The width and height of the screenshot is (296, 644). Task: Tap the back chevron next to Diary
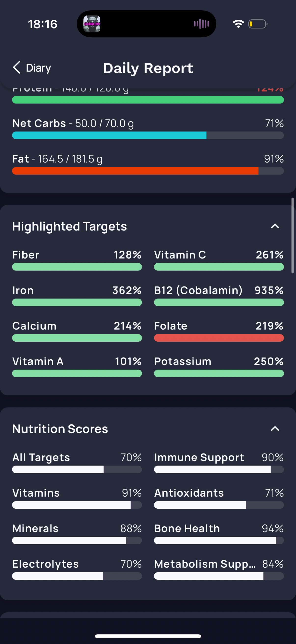[16, 68]
